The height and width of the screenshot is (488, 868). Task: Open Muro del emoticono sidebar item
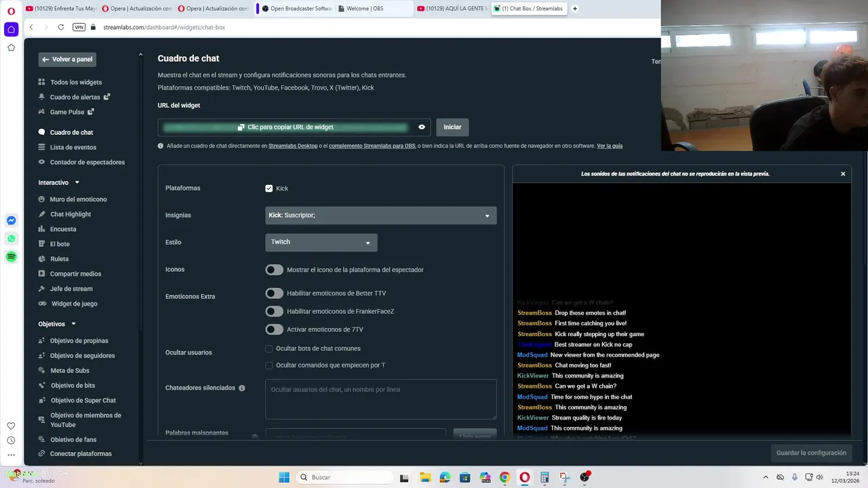pyautogui.click(x=78, y=199)
